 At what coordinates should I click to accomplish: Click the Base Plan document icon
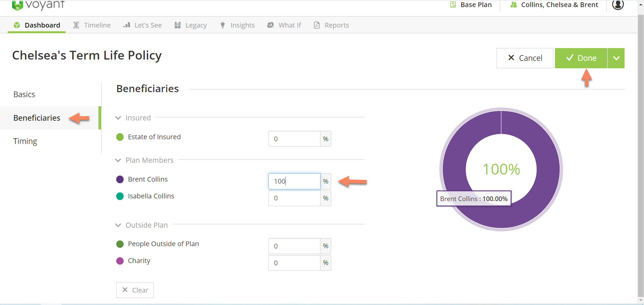click(453, 5)
